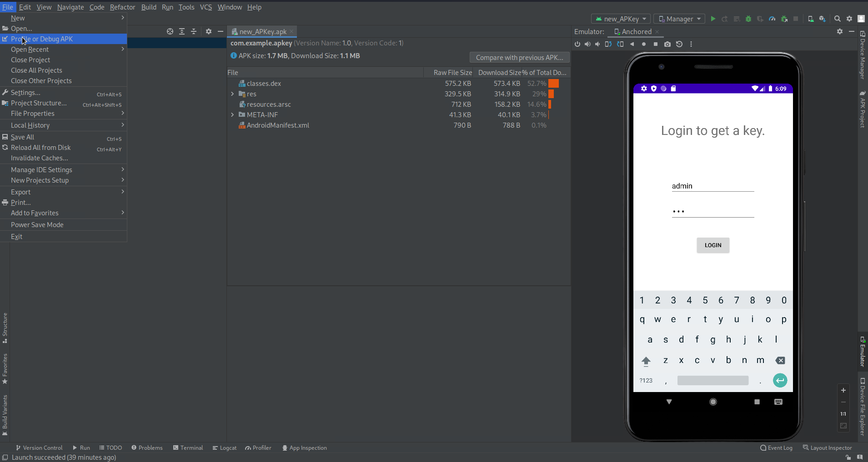Open emulator snapshots icon

click(x=679, y=44)
